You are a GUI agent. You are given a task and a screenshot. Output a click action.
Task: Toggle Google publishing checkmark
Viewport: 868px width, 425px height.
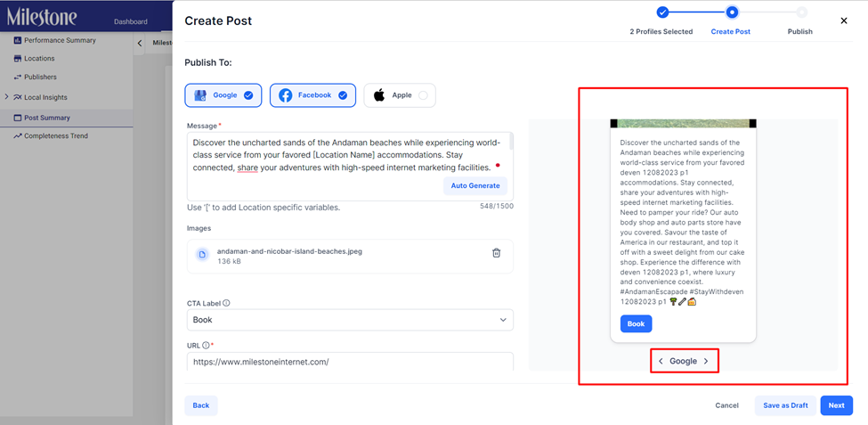click(x=248, y=95)
